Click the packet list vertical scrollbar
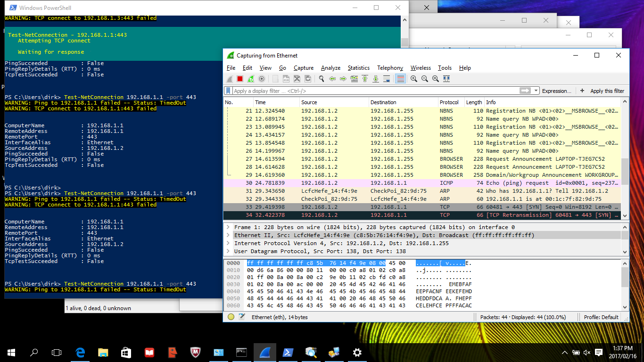This screenshot has width=644, height=362. pyautogui.click(x=625, y=158)
